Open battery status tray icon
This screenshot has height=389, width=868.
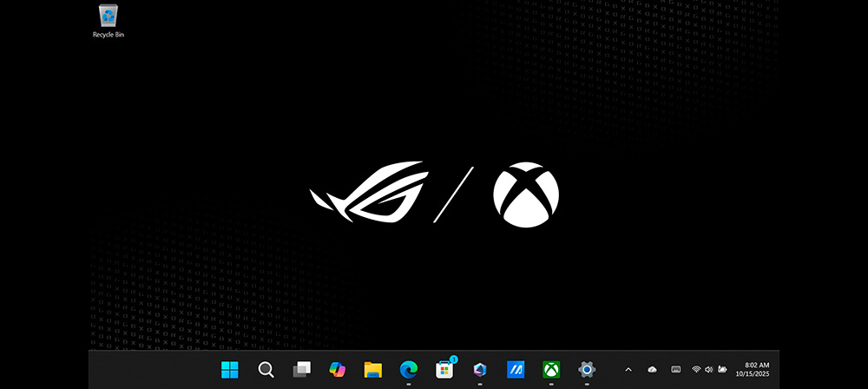tap(722, 370)
